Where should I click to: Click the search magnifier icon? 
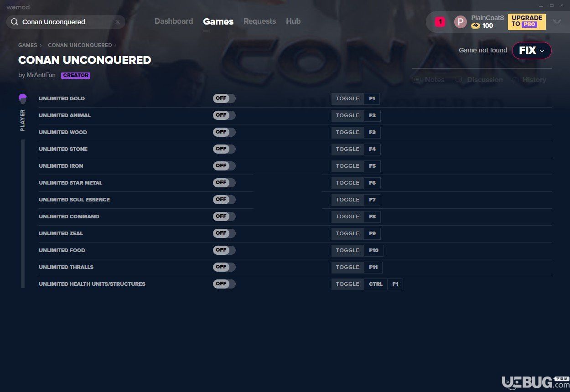[14, 22]
